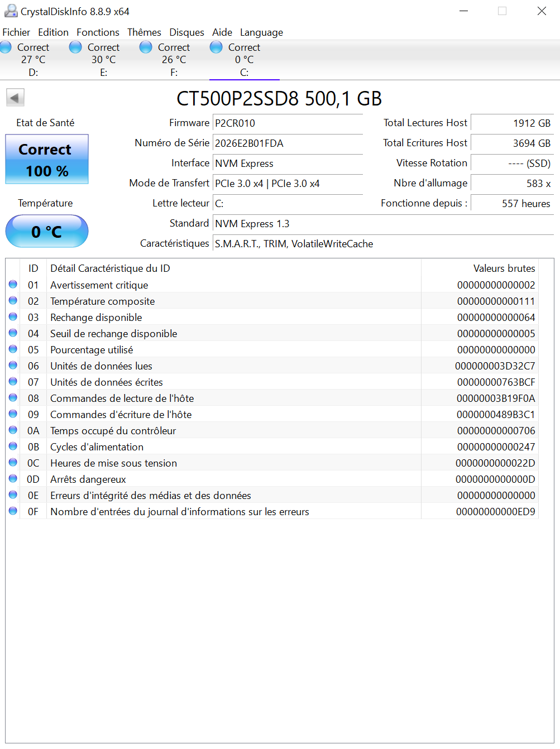This screenshot has height=749, width=560.
Task: Click raw value 0000000000022D
Action: click(x=495, y=463)
